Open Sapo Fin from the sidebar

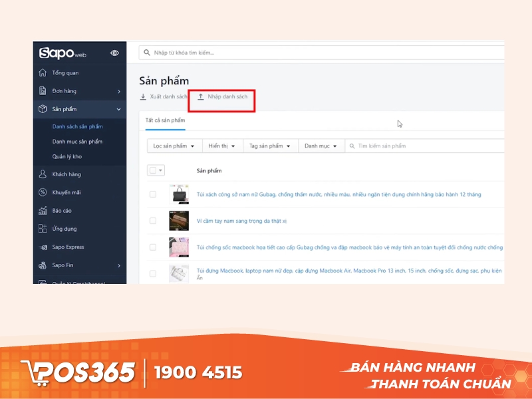coord(61,265)
